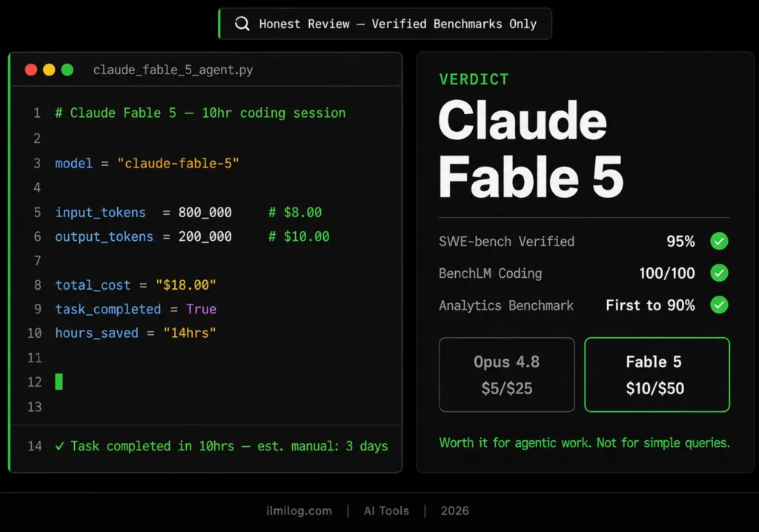759x532 pixels.
Task: Click the Analytics Benchmark label
Action: point(506,305)
